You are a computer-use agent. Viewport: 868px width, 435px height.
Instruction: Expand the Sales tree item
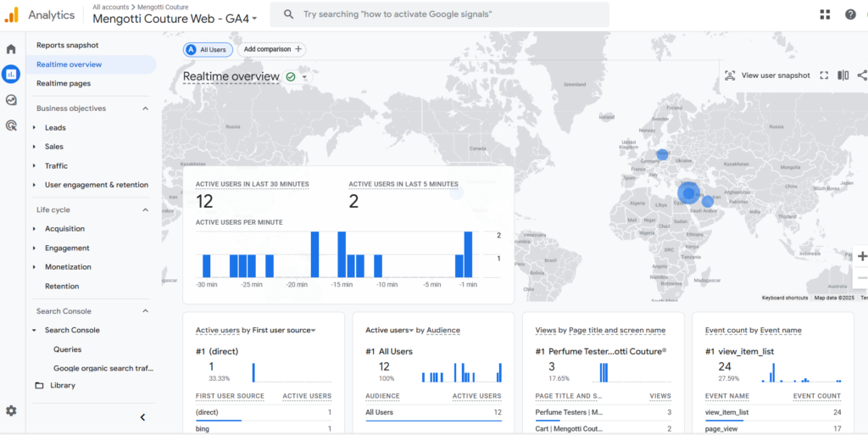click(x=34, y=147)
